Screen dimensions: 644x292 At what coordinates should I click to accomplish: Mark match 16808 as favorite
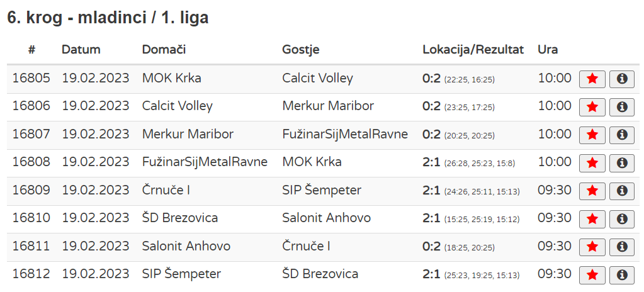point(592,162)
